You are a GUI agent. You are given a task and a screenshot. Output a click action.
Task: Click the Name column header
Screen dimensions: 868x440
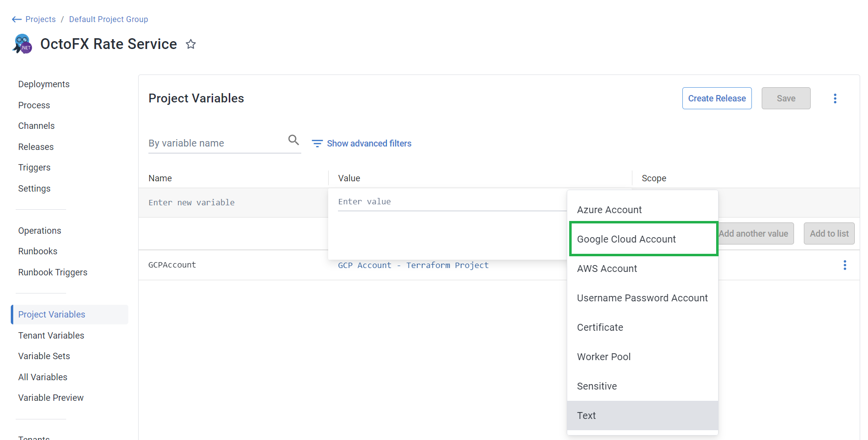[x=160, y=178]
